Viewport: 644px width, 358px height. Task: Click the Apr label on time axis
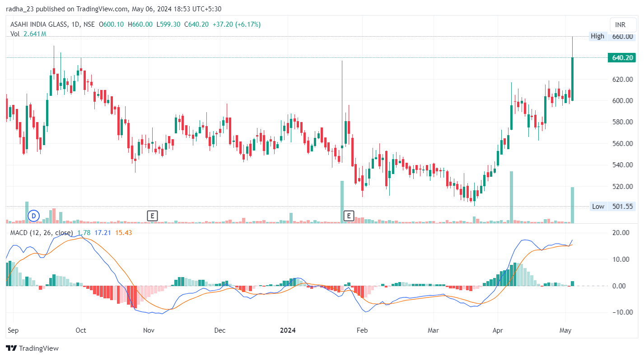click(x=498, y=330)
